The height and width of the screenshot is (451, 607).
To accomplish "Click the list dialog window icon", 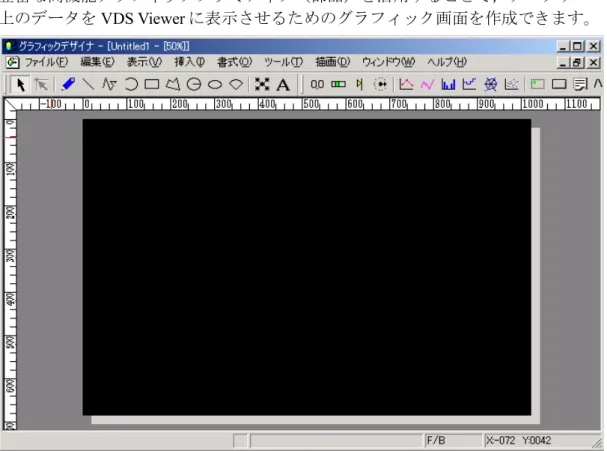I will [x=580, y=84].
